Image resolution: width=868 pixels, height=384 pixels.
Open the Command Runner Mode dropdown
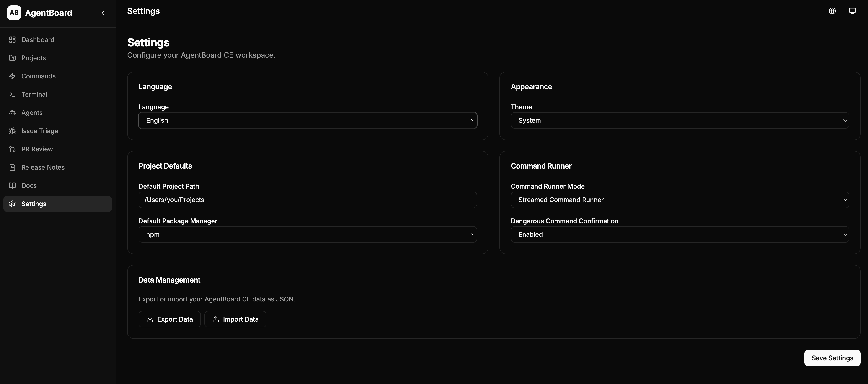point(680,200)
